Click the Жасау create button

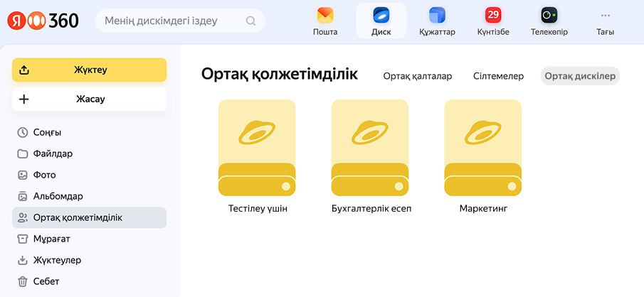[x=90, y=99]
